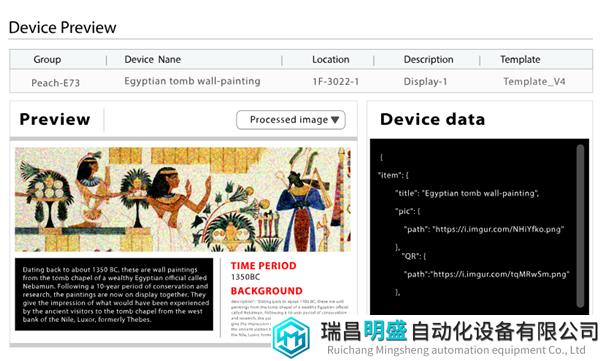Open the Processed image dropdown

pyautogui.click(x=291, y=120)
